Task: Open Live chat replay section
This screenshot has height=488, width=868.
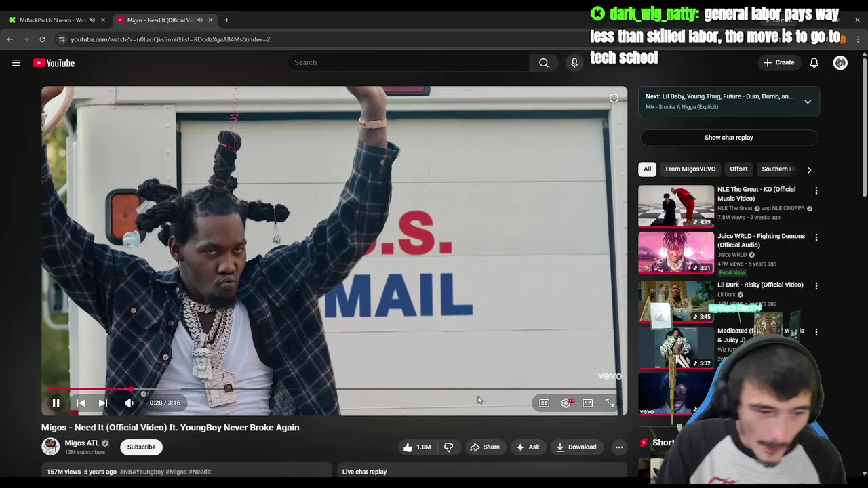Action: 481,472
